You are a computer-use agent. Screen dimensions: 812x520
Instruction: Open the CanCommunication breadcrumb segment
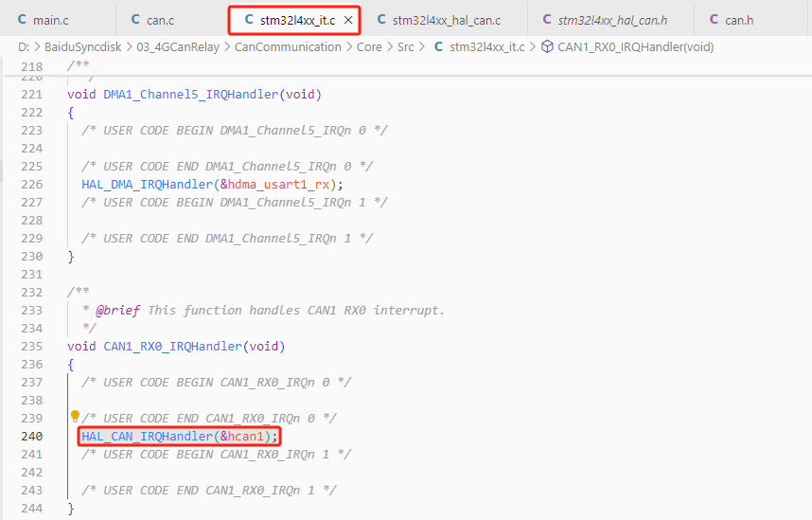point(288,47)
